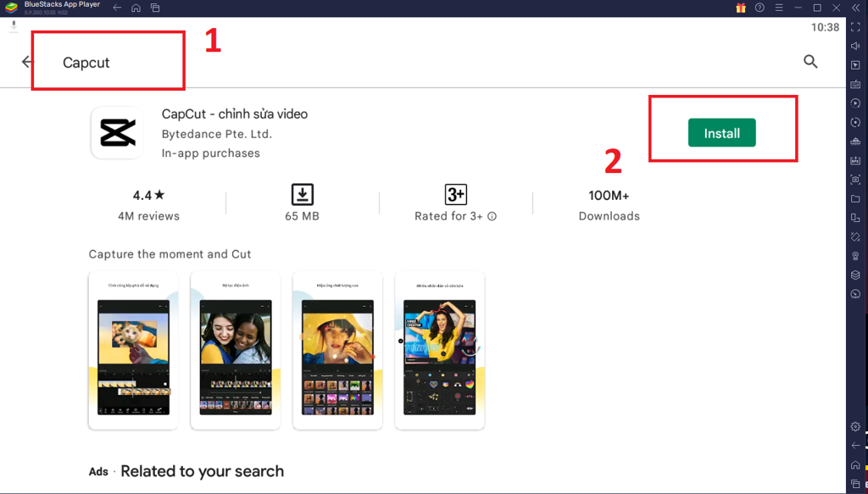The height and width of the screenshot is (494, 868).
Task: Take a screenshot with camera icon
Action: (x=855, y=180)
